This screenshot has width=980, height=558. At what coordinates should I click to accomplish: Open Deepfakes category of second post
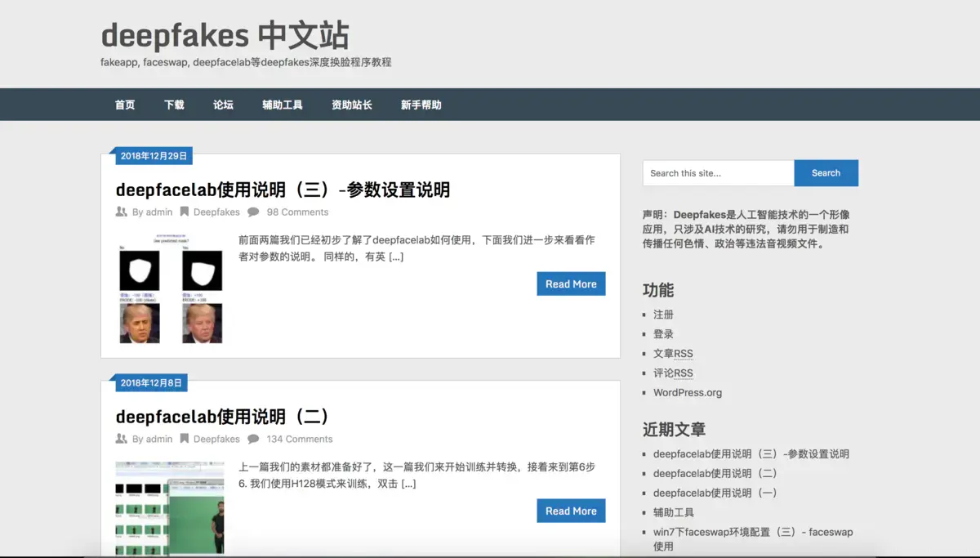(x=216, y=439)
